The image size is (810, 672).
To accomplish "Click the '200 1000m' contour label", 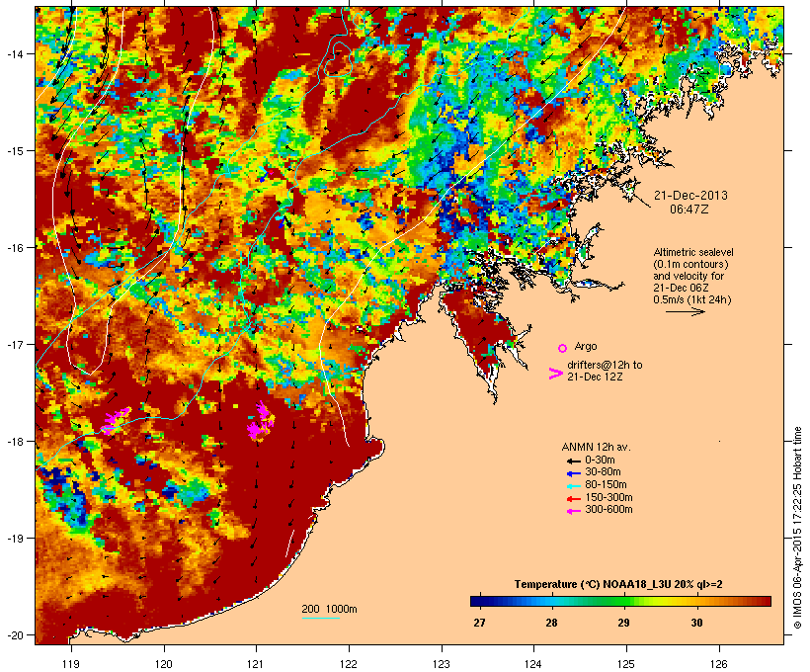I will 329,609.
